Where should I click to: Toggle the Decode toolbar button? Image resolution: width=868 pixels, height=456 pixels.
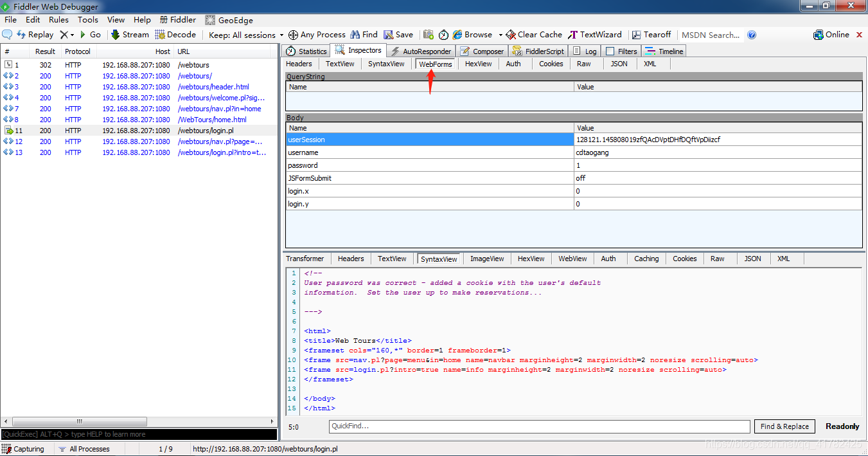point(175,35)
